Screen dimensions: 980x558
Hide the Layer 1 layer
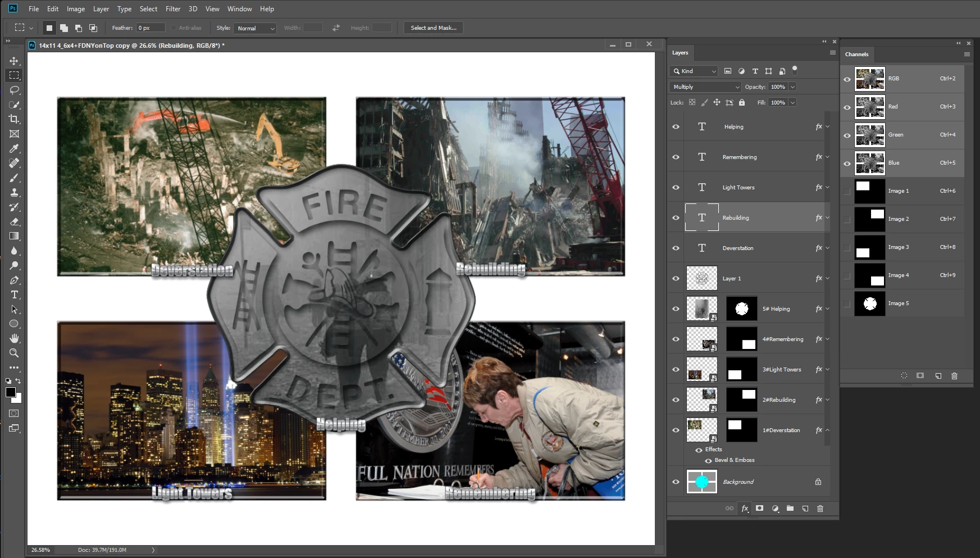tap(676, 279)
